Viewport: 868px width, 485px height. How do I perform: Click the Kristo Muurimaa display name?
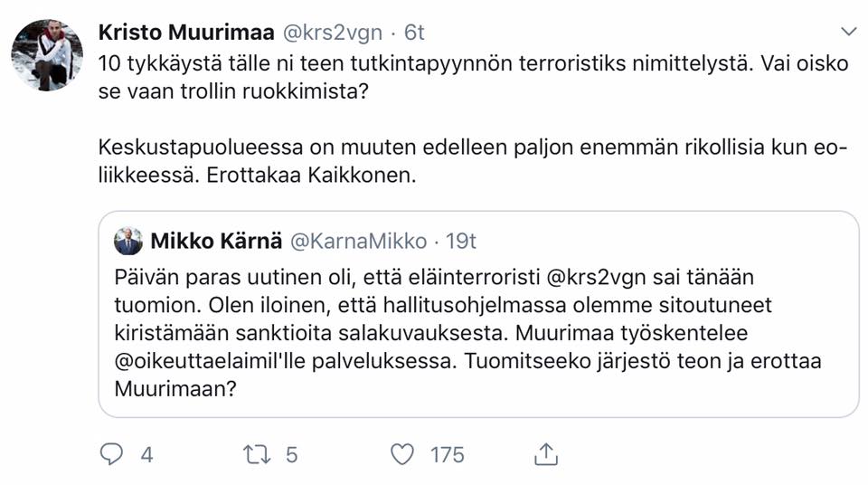[x=186, y=33]
